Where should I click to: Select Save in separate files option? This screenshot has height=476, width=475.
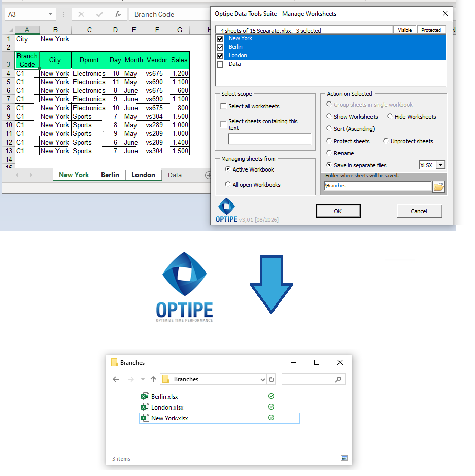(329, 165)
